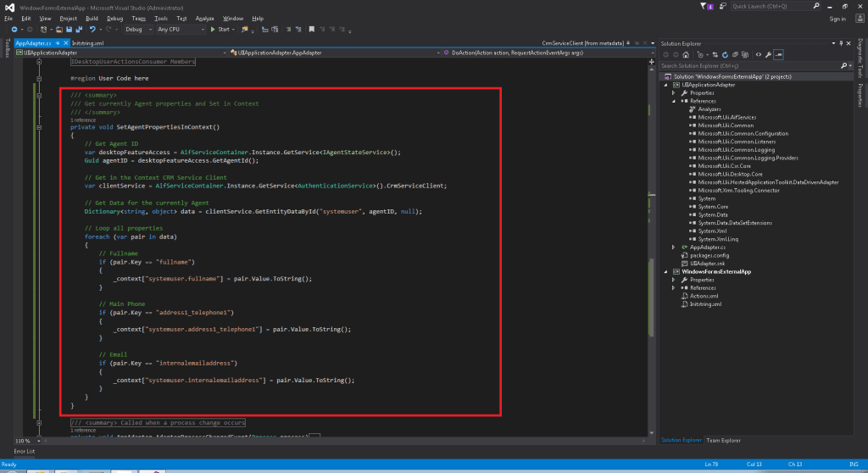Click the Collapse All icon in Solution Explorer
The image size is (868, 473).
pos(736,54)
